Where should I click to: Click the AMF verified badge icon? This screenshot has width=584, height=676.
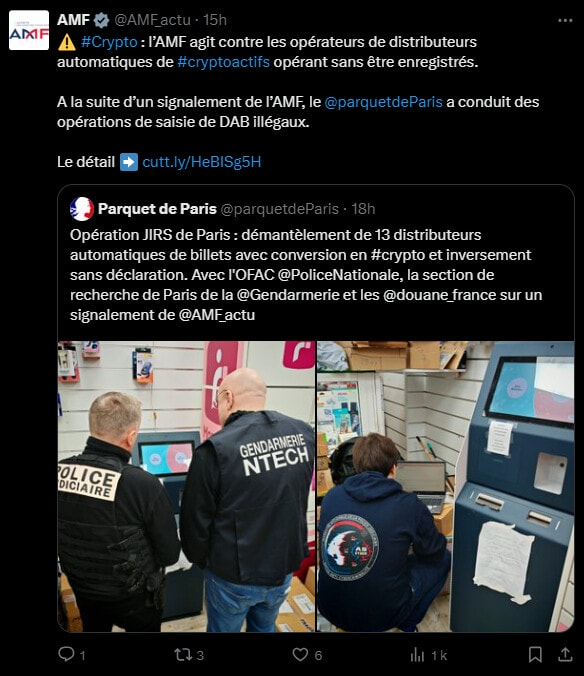[101, 20]
